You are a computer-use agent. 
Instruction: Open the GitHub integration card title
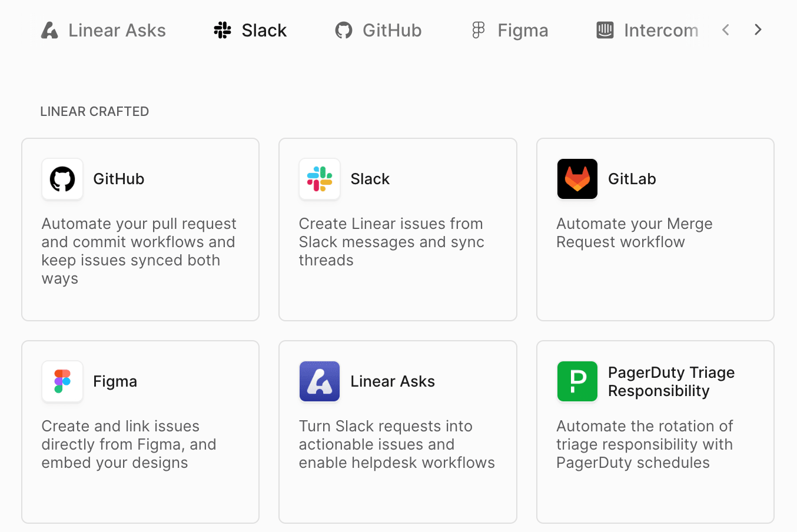[x=119, y=179]
